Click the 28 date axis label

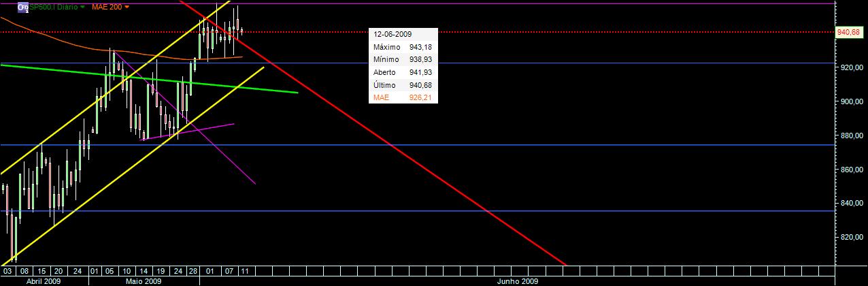coord(194,270)
